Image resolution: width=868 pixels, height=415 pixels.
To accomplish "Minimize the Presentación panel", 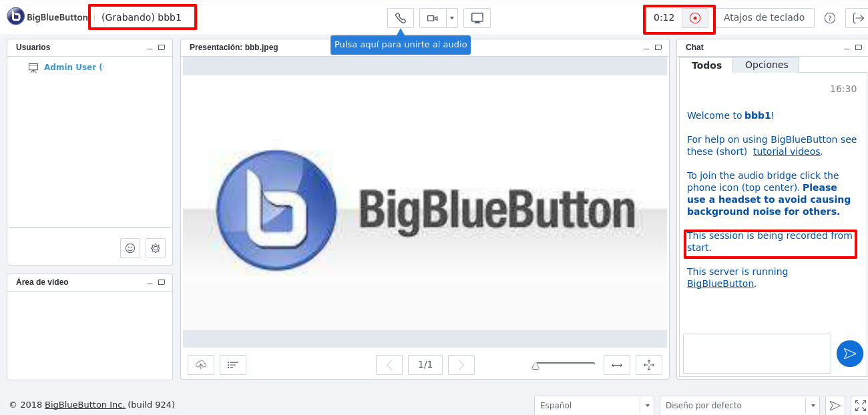I will tap(647, 48).
